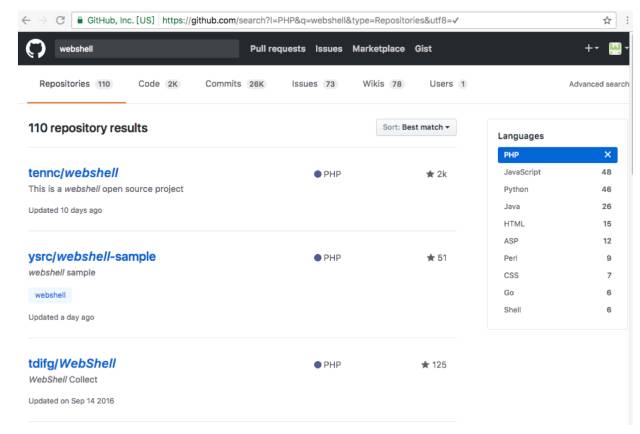Switch to the Issues 73 results tab
Screen dimensions: 640x434
314,84
